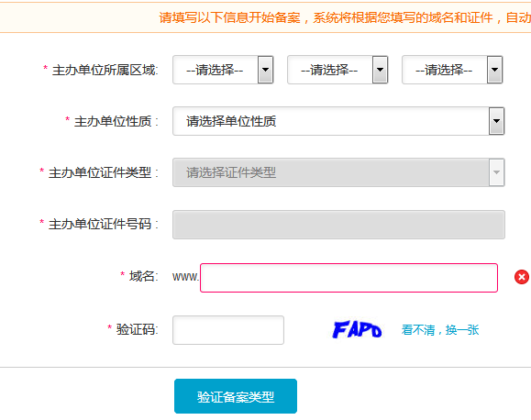Open the first region --请选择-- dropdown
The height and width of the screenshot is (420, 531).
(223, 70)
